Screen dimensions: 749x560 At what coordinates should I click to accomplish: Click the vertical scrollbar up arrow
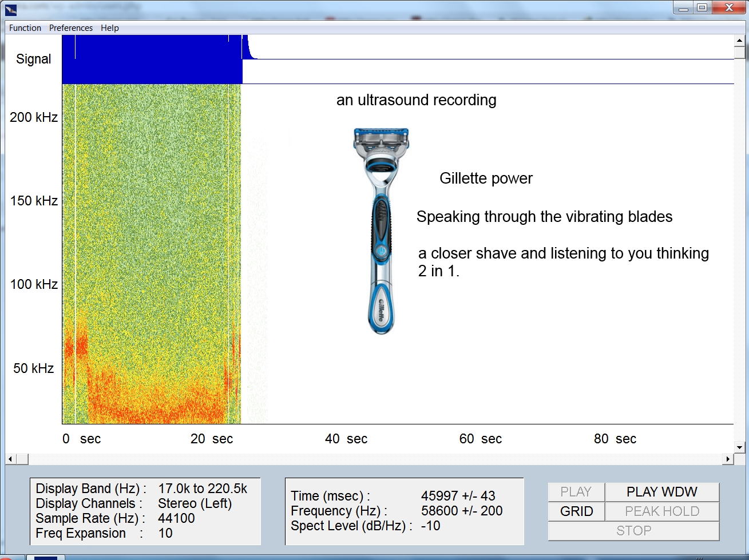[x=739, y=41]
